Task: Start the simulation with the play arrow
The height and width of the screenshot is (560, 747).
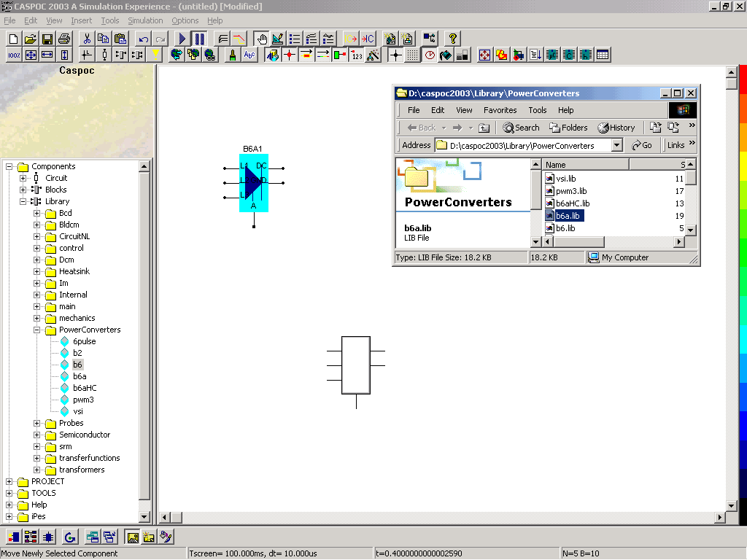Action: pyautogui.click(x=182, y=39)
